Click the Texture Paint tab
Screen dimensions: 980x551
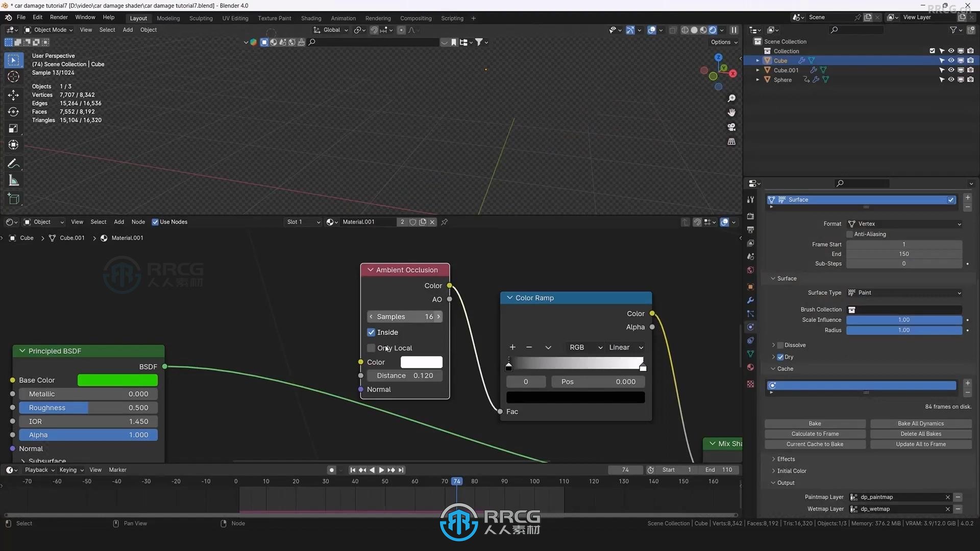(x=274, y=18)
